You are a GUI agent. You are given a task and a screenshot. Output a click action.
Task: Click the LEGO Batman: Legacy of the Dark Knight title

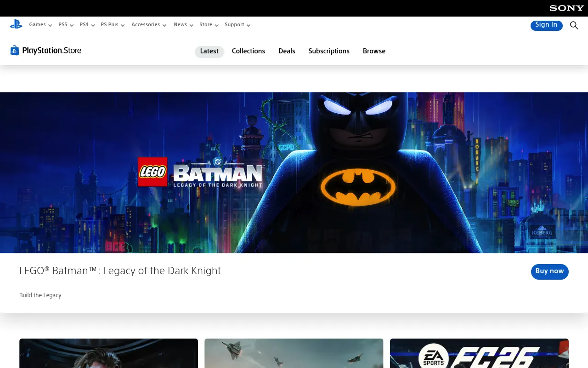point(120,271)
